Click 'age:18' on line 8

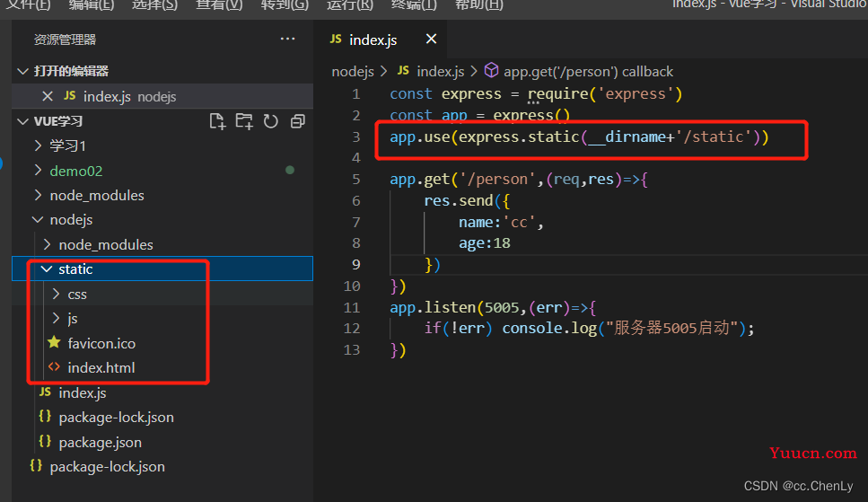(x=485, y=243)
